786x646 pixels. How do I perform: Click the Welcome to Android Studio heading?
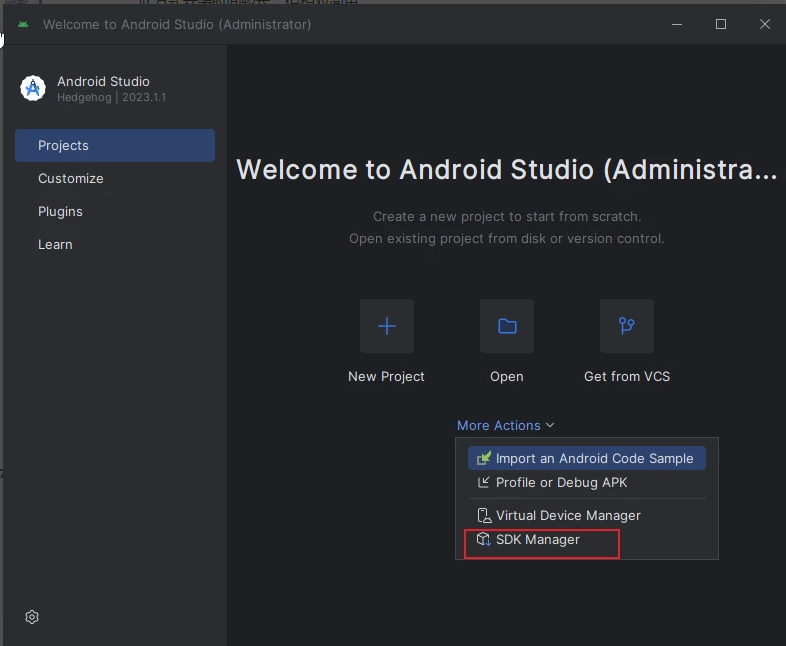[x=507, y=169]
